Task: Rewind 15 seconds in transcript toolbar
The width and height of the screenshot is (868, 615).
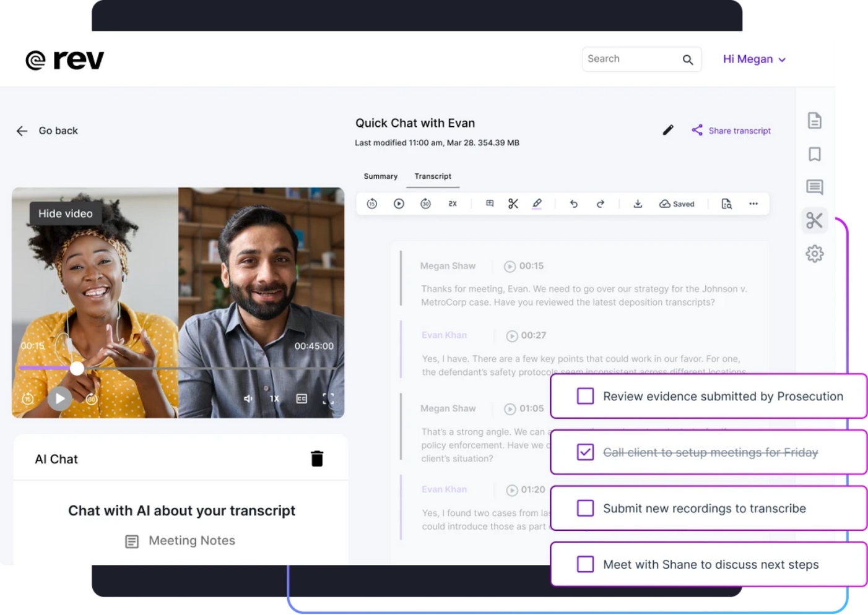Action: 371,204
